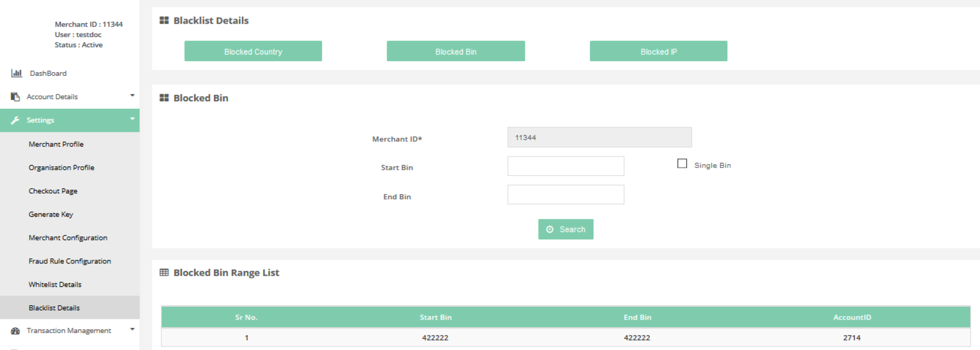Screen dimensions: 980x350
Task: Enable the Single Bin checkbox
Action: coord(682,164)
